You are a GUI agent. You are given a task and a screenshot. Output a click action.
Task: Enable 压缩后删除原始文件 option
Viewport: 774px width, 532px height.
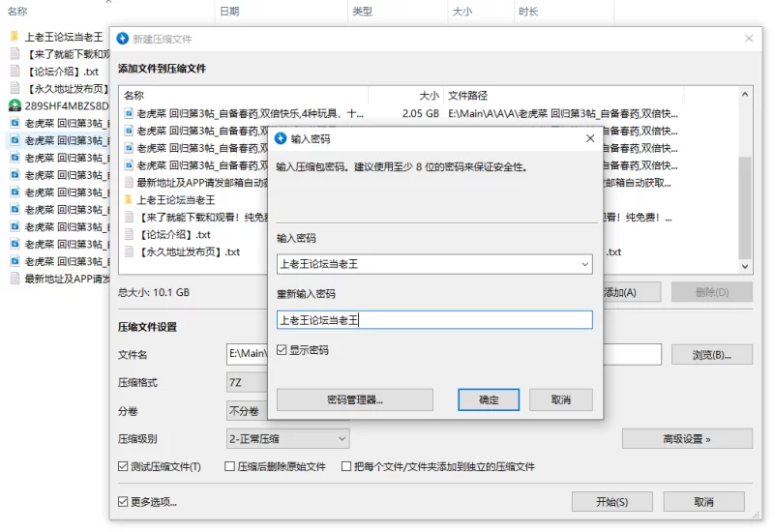click(230, 466)
